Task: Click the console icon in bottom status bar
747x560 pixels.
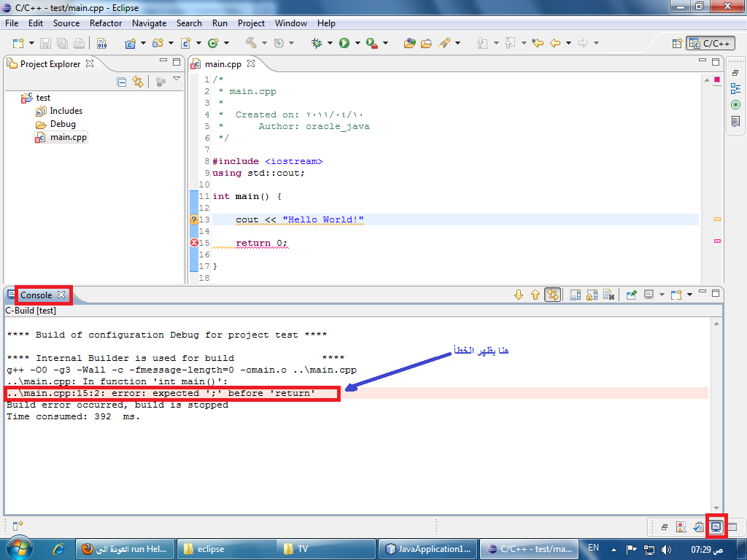Action: [716, 526]
